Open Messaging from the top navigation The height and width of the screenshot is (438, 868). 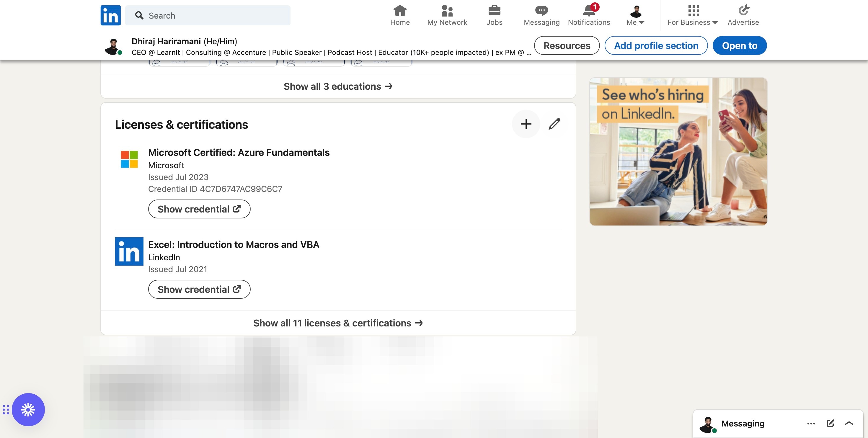[x=541, y=15]
